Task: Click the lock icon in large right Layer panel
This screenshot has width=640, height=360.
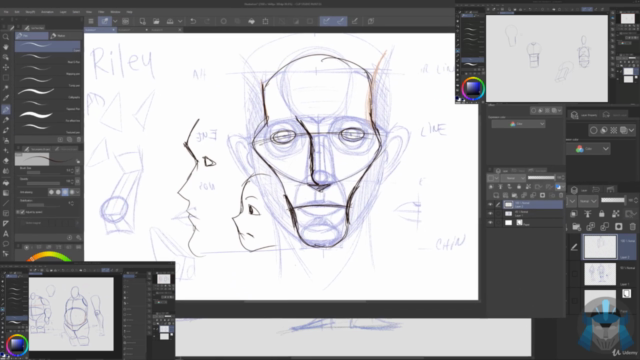Action: coord(602,213)
